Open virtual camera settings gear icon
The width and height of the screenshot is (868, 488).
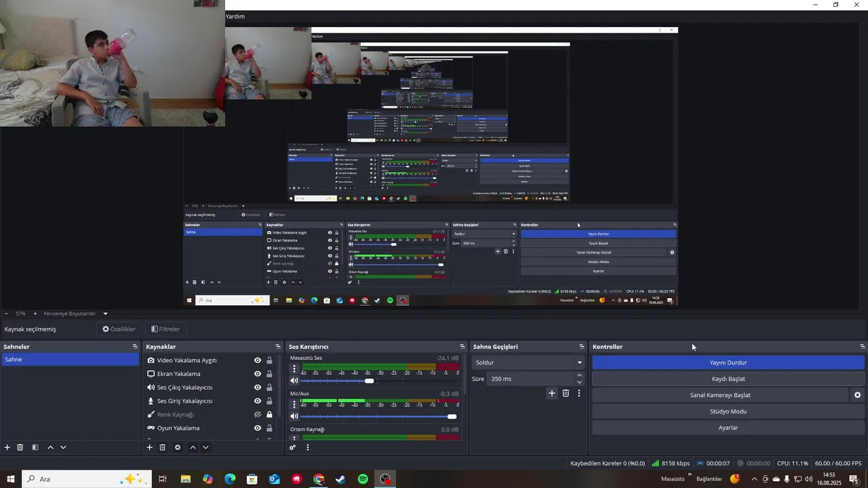tap(857, 395)
